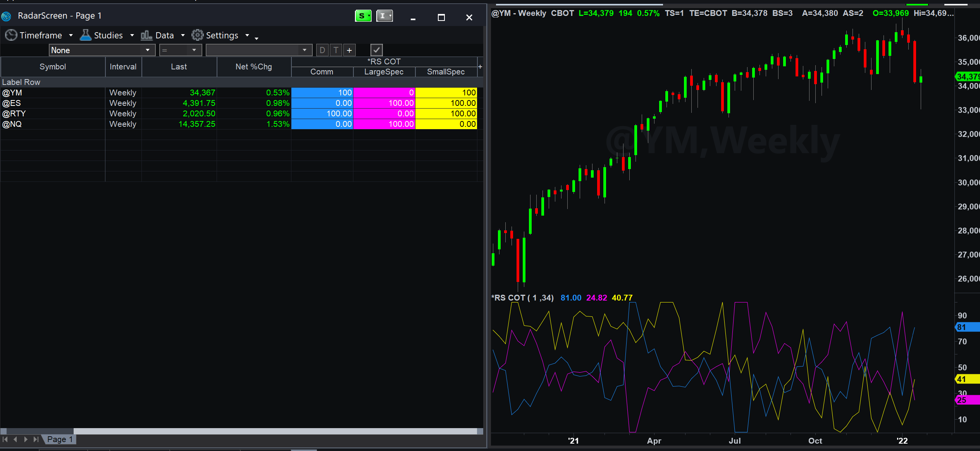
Task: Click @NQ net change 1.53%
Action: click(277, 124)
